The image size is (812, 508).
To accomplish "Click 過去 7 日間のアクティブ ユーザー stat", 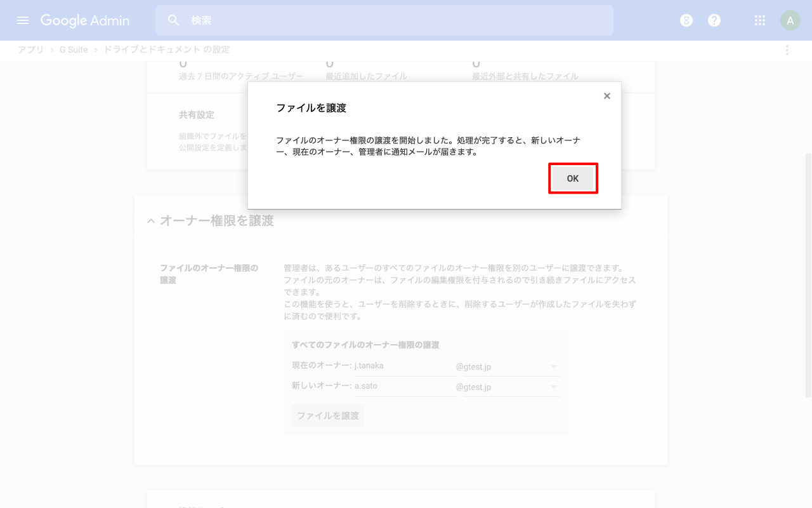I will (242, 76).
